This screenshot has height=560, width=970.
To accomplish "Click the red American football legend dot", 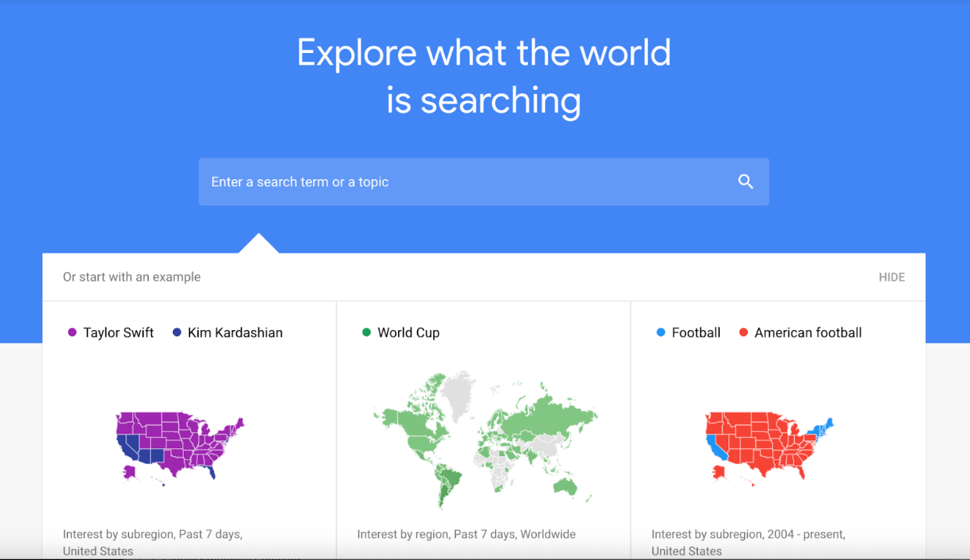I will point(743,332).
